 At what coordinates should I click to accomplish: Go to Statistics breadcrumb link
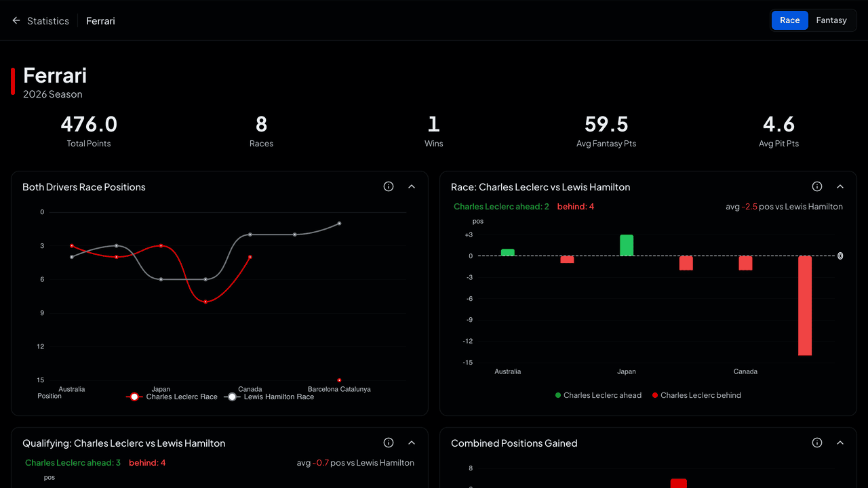pyautogui.click(x=48, y=21)
